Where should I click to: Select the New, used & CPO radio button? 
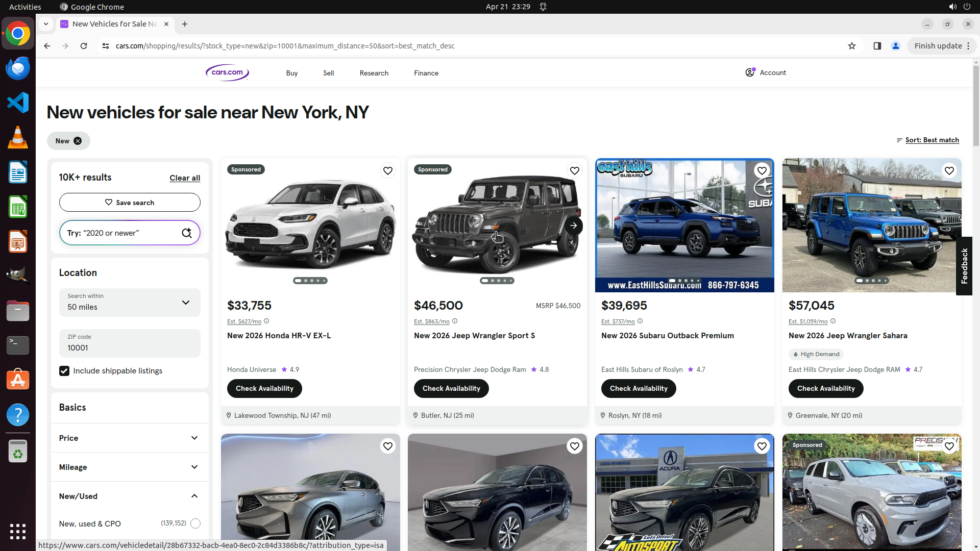tap(195, 523)
